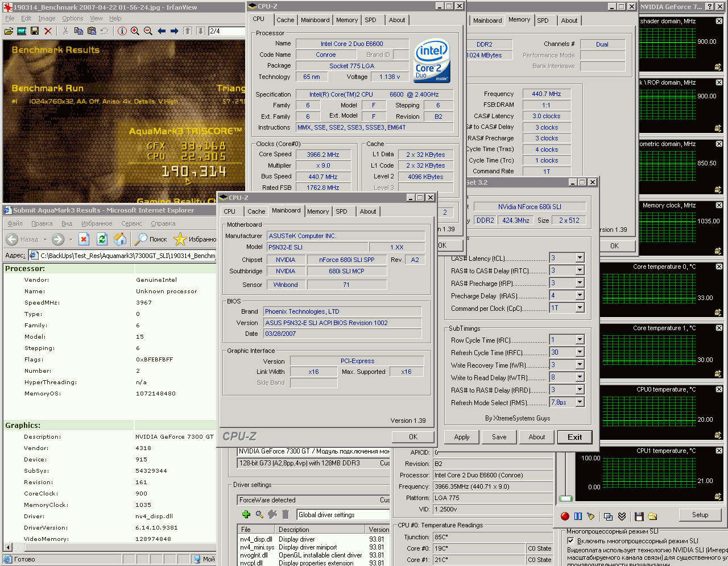Viewport: 728px width, 566px height.
Task: Open Internet Explorer Home page icon
Action: [x=120, y=239]
